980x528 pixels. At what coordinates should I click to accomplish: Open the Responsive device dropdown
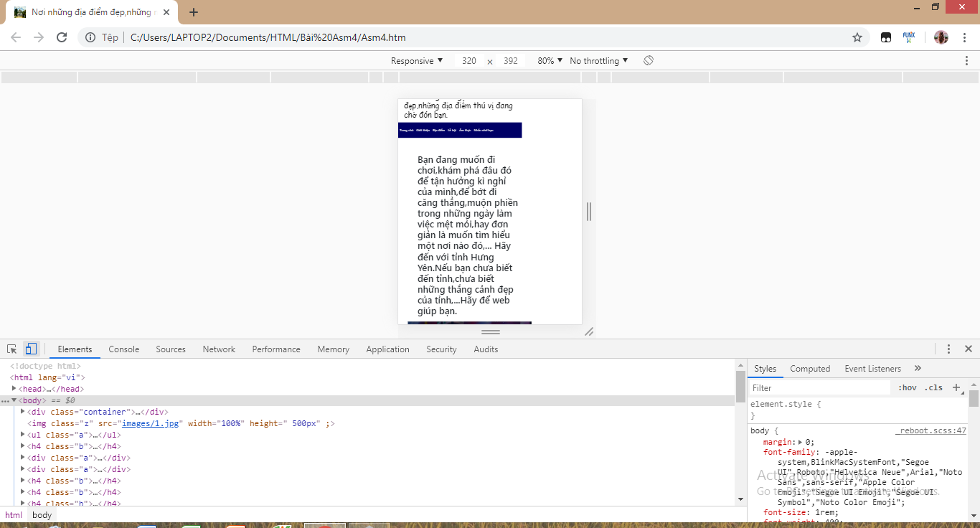417,61
